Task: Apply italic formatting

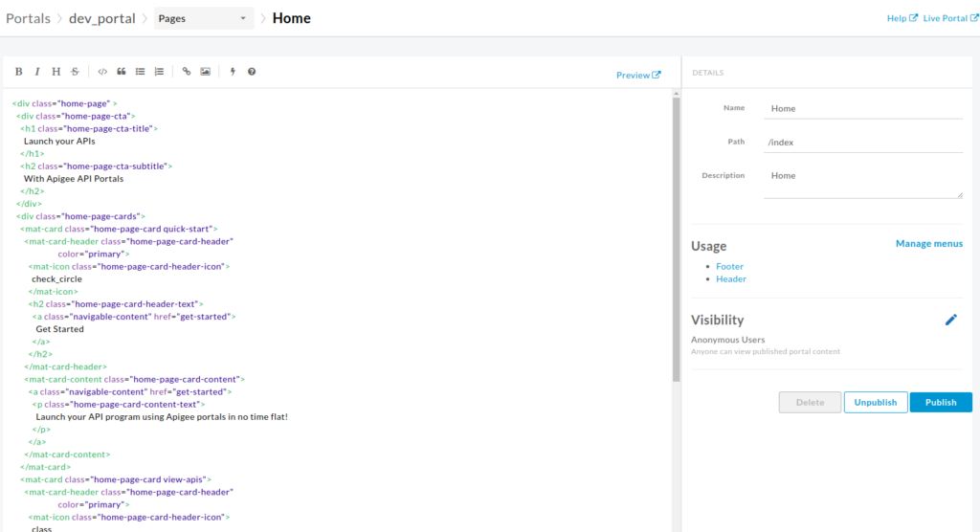Action: [x=37, y=72]
